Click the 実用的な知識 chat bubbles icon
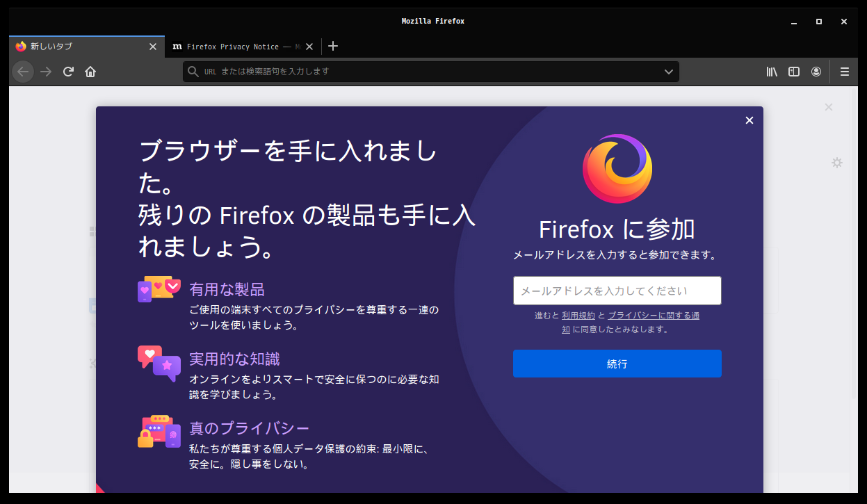Image resolution: width=867 pixels, height=504 pixels. [159, 363]
